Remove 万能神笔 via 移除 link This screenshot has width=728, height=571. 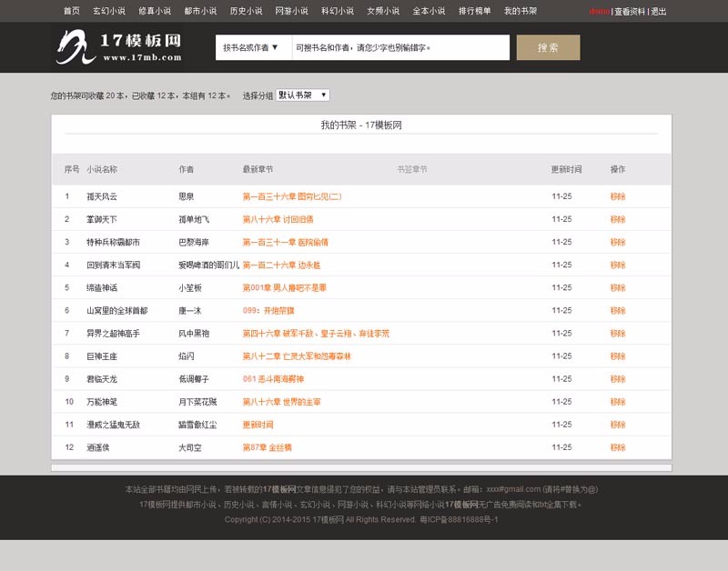[618, 402]
